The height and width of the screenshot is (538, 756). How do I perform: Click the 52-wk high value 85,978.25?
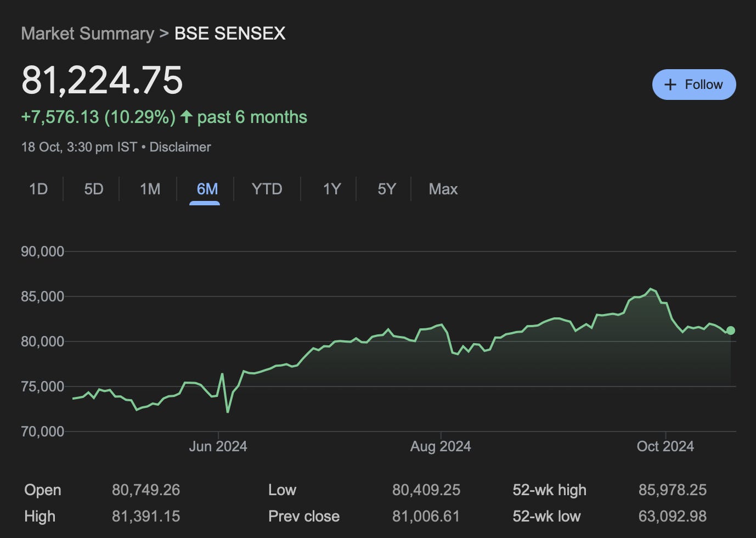click(x=673, y=490)
